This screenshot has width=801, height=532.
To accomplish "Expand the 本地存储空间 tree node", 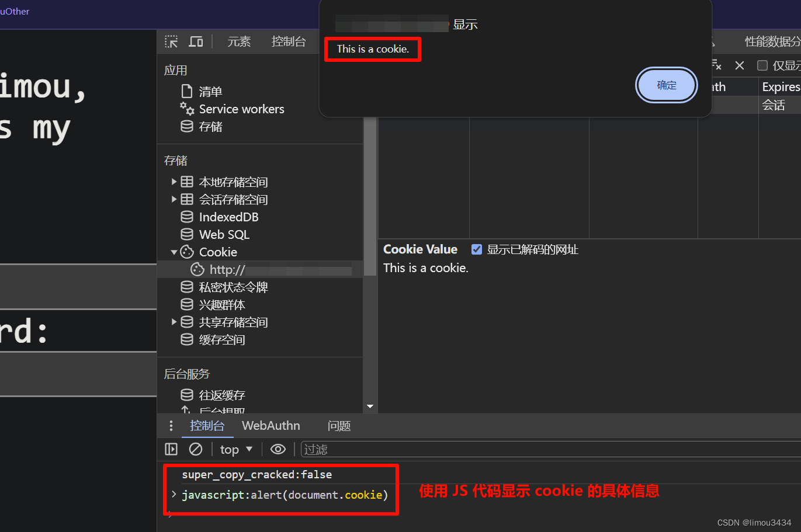I will [x=174, y=182].
